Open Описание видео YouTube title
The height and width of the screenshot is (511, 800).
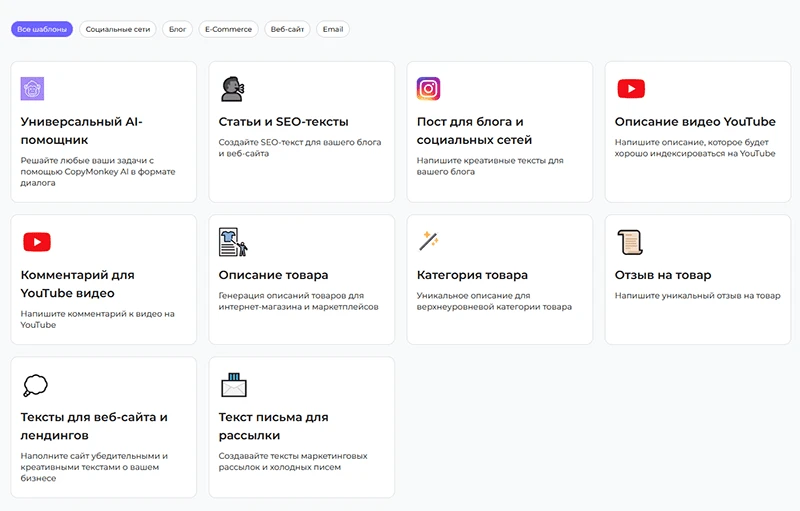695,122
